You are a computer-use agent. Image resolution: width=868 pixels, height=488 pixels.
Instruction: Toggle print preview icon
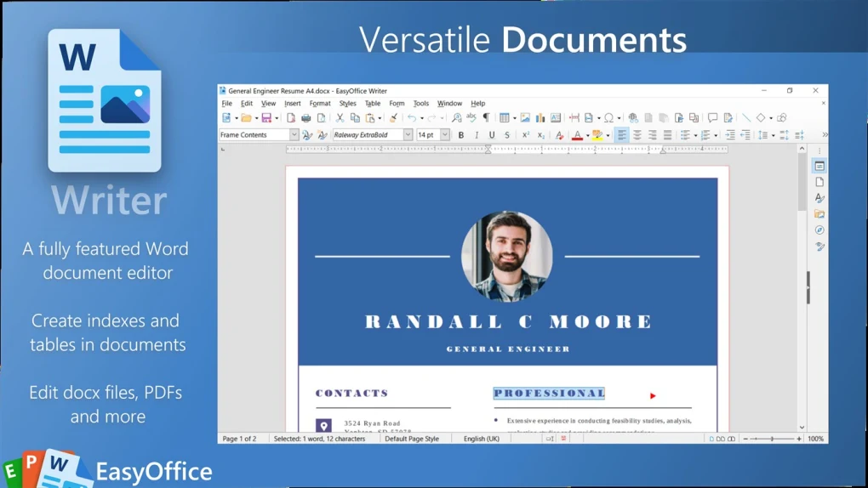coord(321,118)
